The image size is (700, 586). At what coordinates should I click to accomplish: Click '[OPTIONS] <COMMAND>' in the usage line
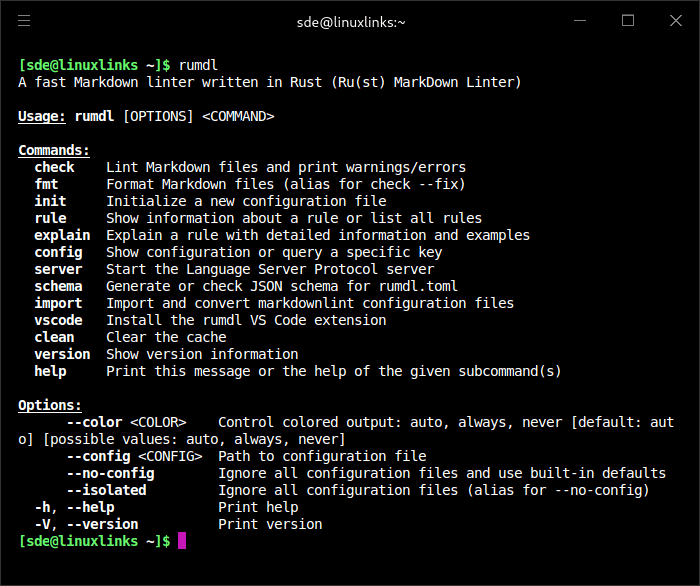click(x=198, y=116)
